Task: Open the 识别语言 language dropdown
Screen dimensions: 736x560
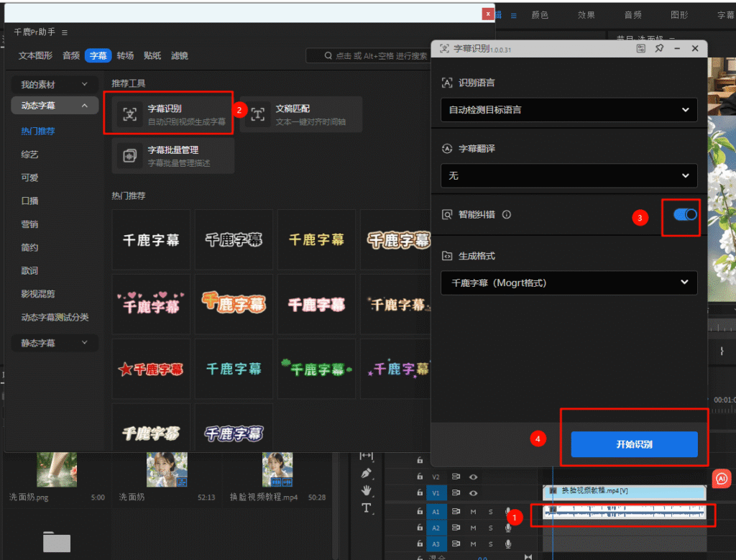Action: pos(569,110)
